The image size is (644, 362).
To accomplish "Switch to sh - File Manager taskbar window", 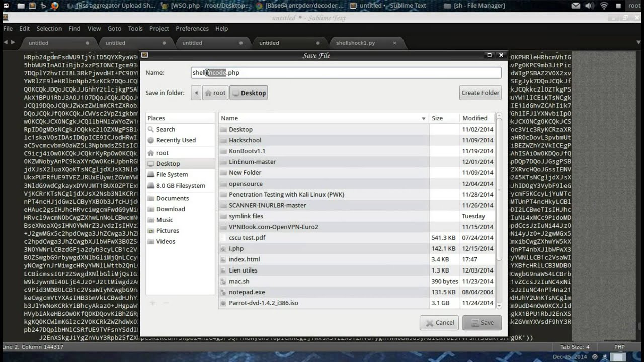I will coord(475,6).
